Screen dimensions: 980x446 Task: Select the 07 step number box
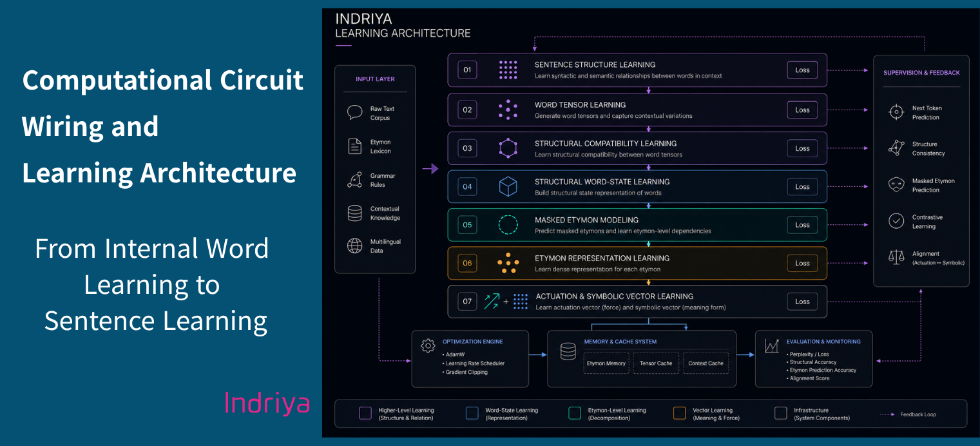(467, 301)
